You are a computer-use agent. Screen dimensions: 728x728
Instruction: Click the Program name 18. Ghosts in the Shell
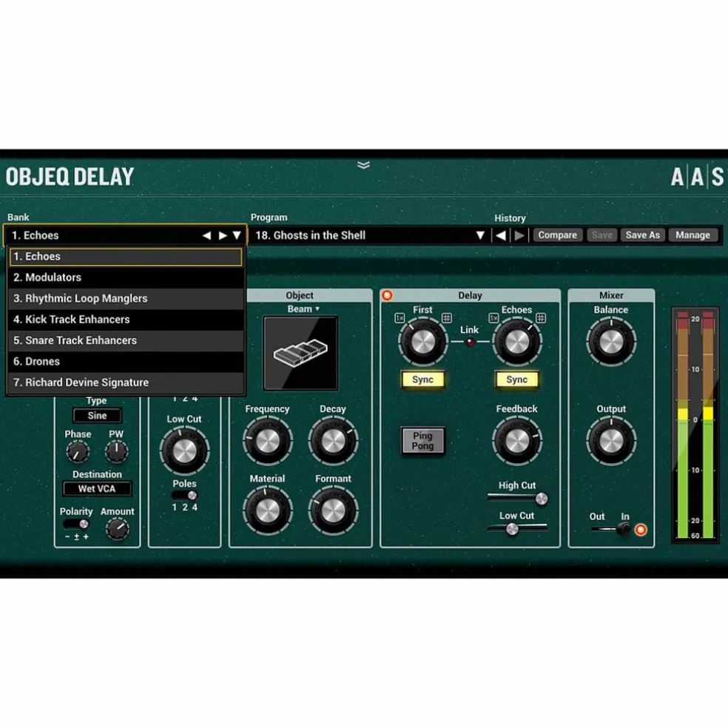(311, 235)
